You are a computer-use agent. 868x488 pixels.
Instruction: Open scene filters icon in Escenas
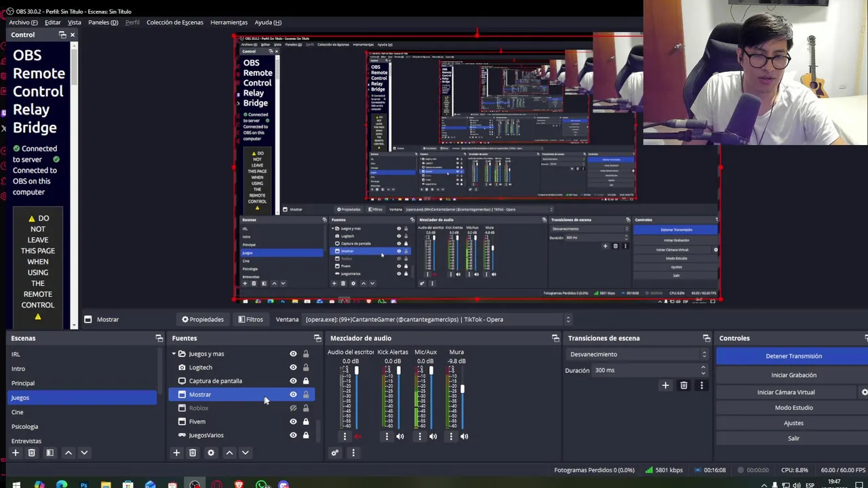[x=50, y=453]
